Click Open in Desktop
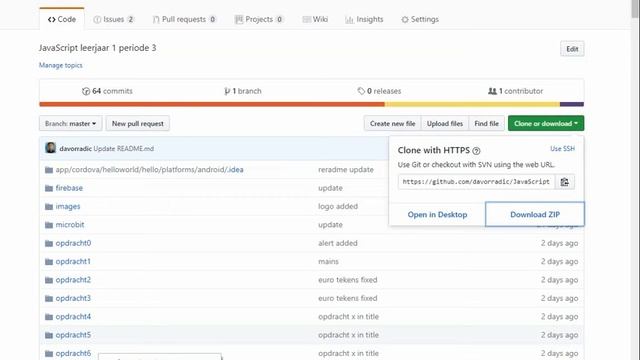The height and width of the screenshot is (360, 640). pos(437,215)
